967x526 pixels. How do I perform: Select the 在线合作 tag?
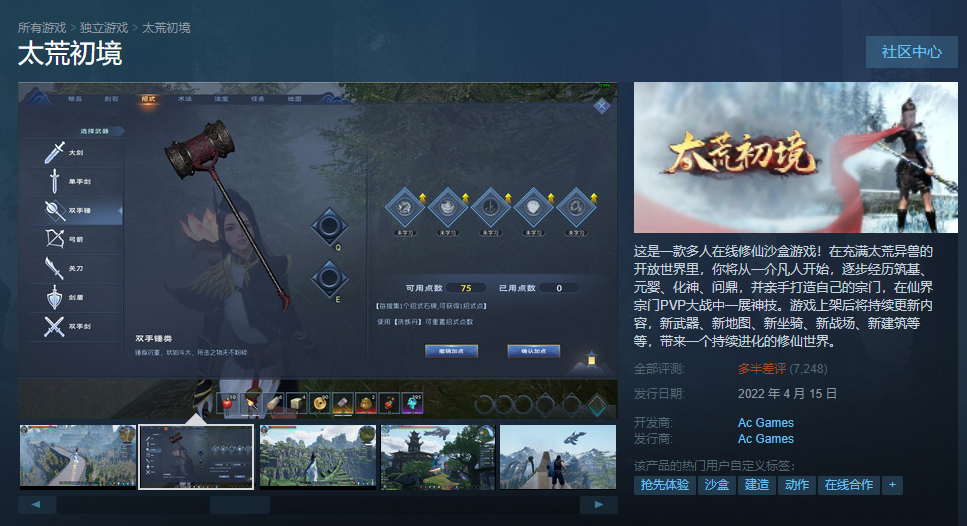pos(849,485)
